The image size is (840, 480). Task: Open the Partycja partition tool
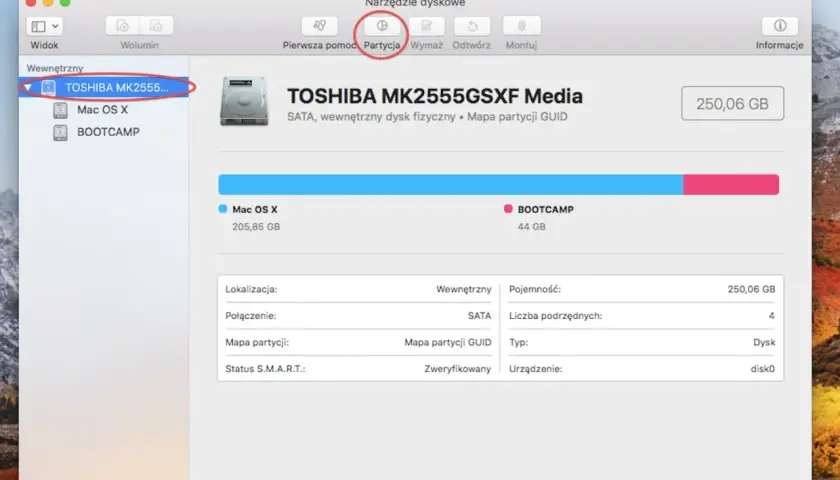pos(382,26)
